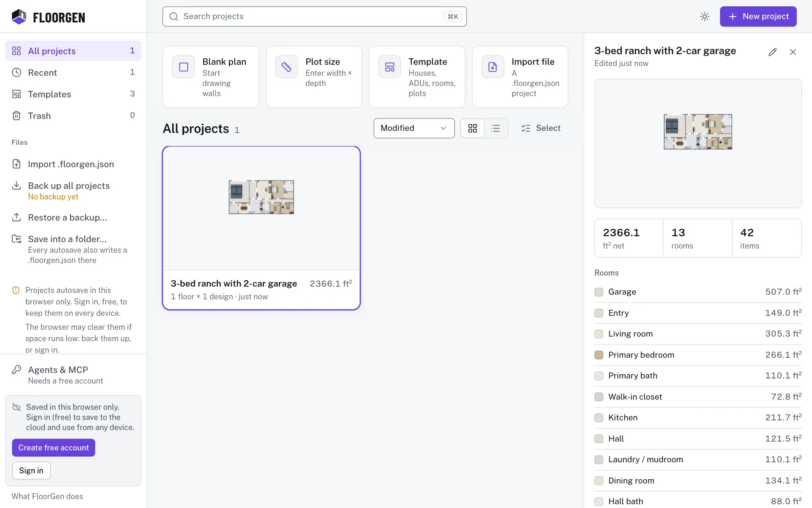Click What FloorGen does link

[x=47, y=496]
